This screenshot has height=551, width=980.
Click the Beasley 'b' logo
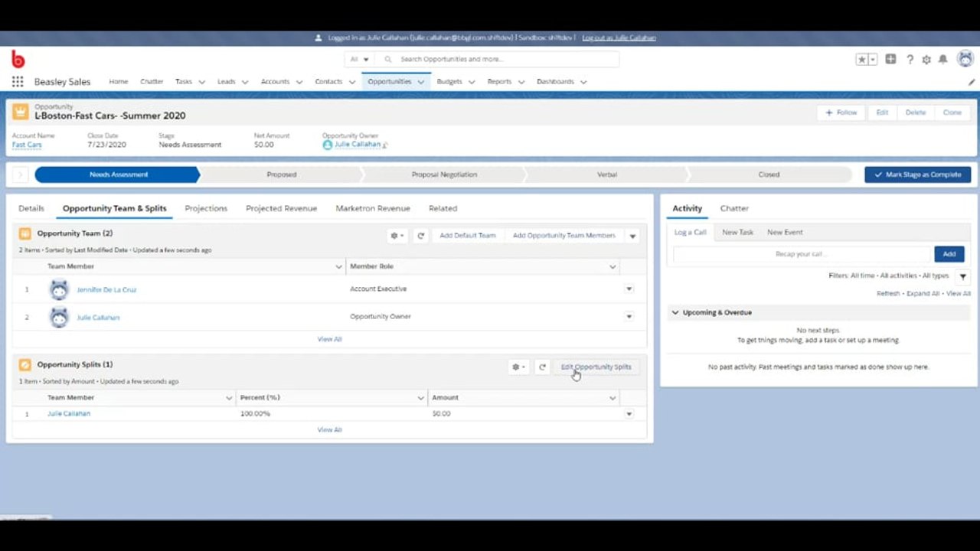[x=18, y=59]
